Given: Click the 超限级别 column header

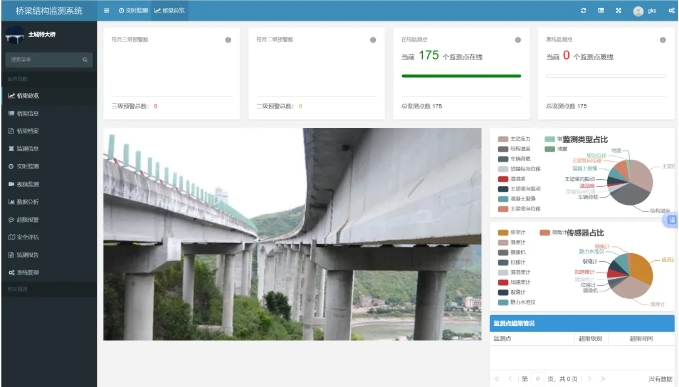Looking at the screenshot, I should coord(591,339).
